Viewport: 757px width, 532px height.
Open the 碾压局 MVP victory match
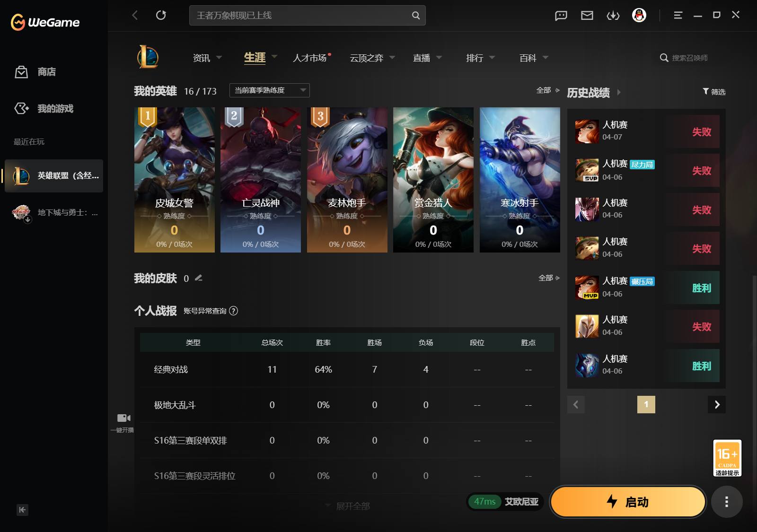pos(647,288)
